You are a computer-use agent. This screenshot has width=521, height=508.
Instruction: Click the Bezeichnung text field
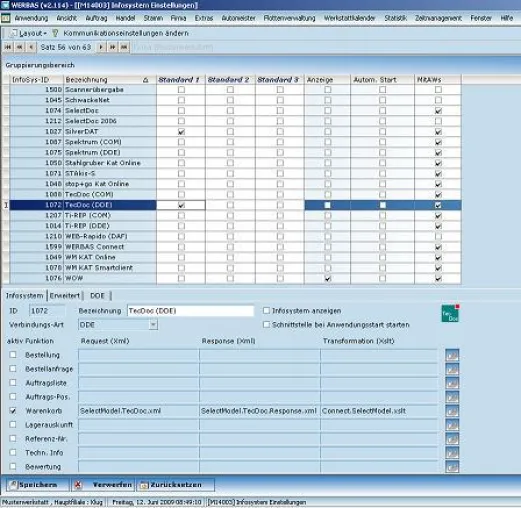click(190, 311)
